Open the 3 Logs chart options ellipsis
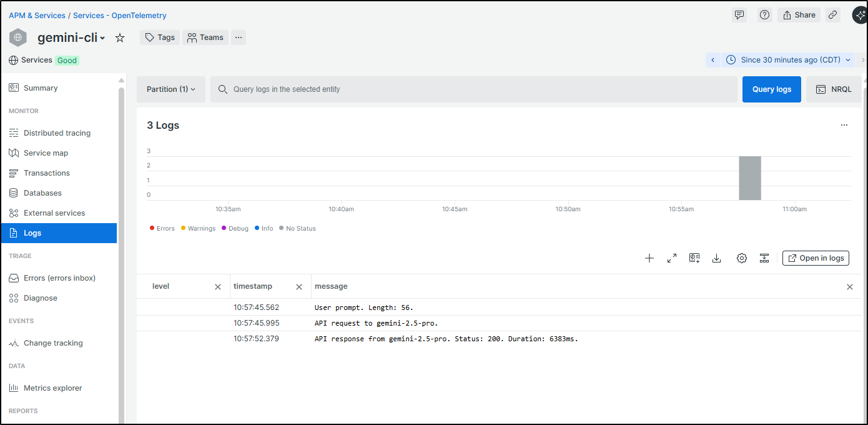 click(844, 125)
